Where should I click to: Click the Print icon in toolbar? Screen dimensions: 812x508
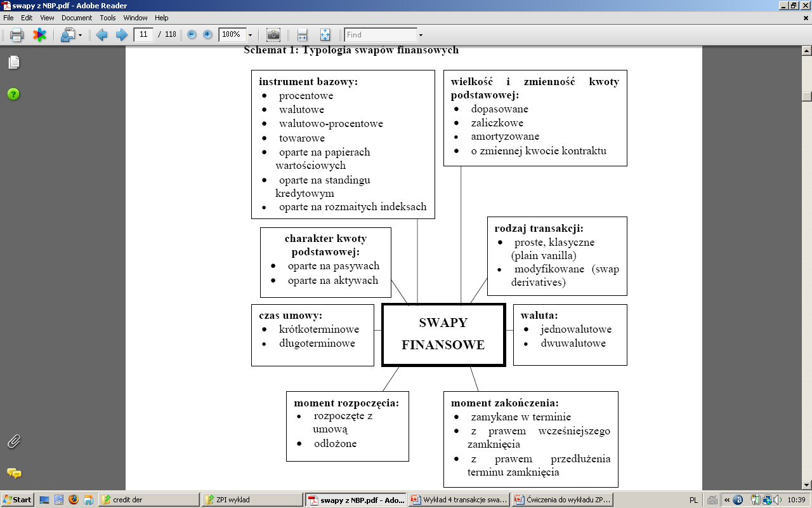click(x=16, y=35)
